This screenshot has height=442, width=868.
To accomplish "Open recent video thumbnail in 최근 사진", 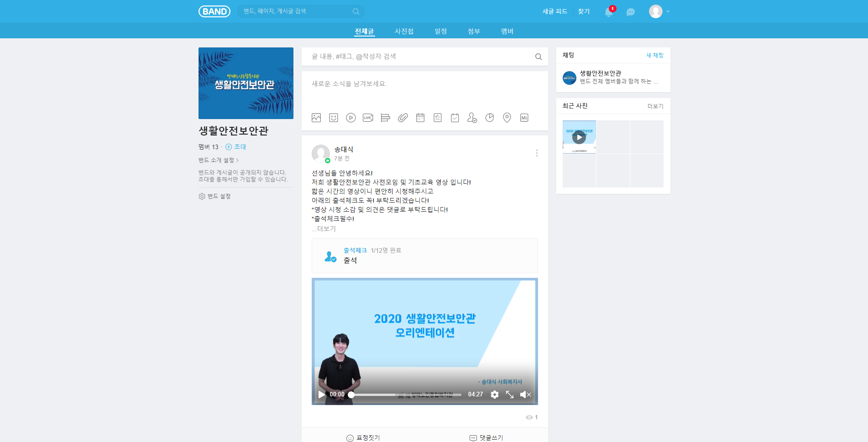I will pyautogui.click(x=579, y=137).
